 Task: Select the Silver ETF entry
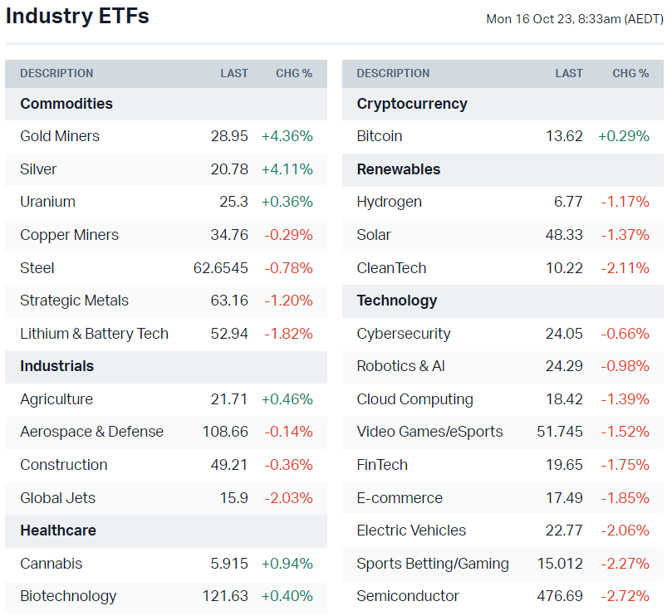[38, 169]
